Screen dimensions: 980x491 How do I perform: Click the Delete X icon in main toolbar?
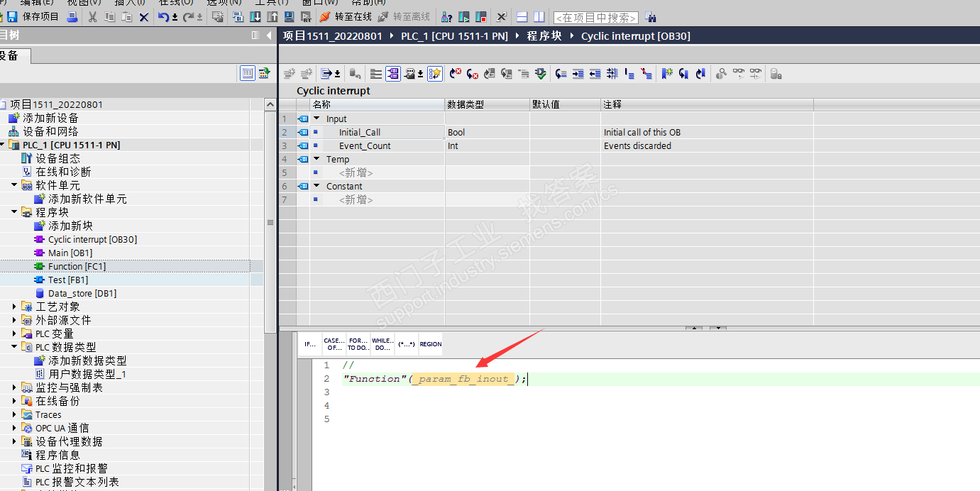(x=144, y=16)
